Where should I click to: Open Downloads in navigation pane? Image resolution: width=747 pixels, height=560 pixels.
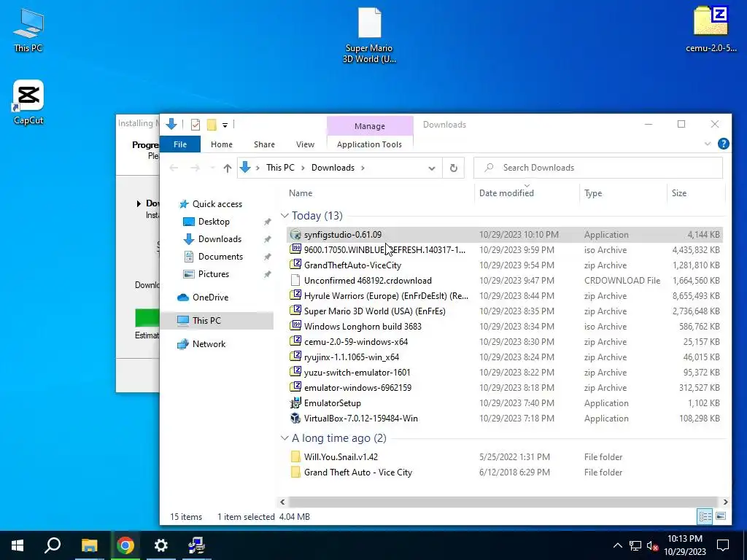pos(220,239)
